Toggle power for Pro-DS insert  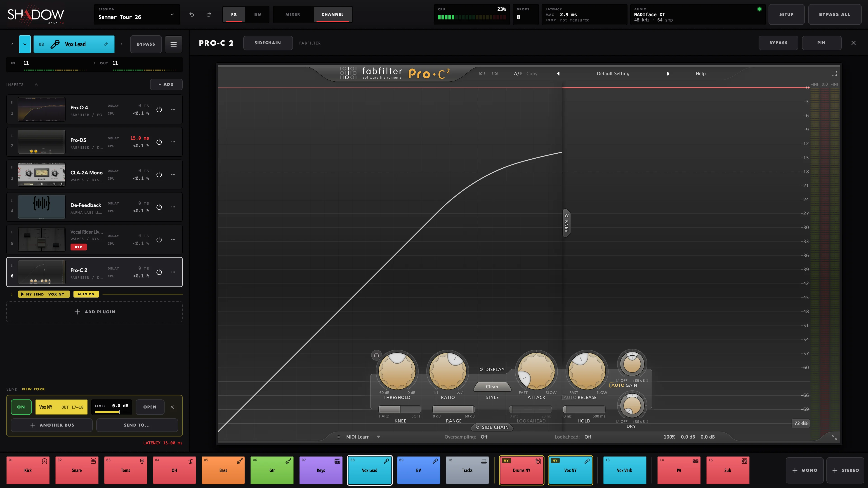click(159, 142)
